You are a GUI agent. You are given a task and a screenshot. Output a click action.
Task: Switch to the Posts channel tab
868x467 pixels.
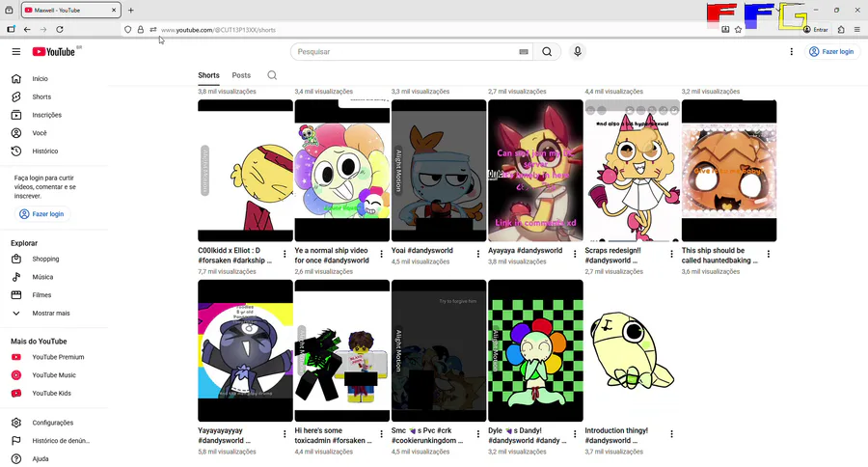[241, 75]
